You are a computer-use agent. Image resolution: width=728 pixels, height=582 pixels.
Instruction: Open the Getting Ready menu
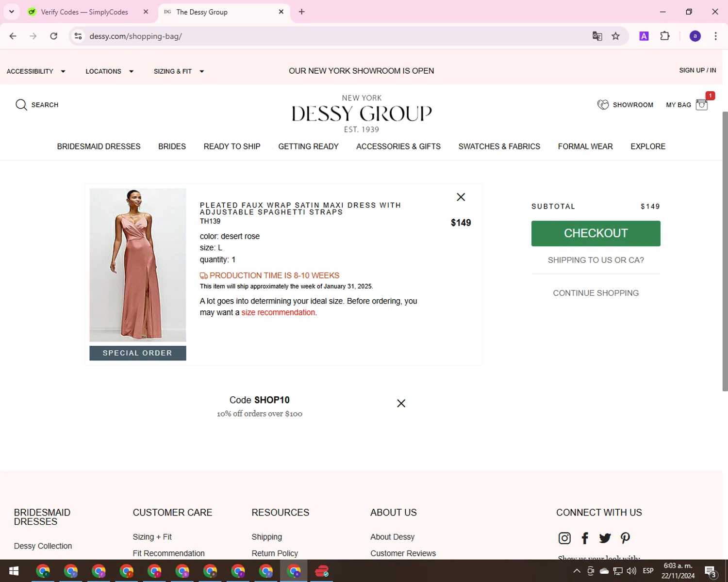click(308, 146)
